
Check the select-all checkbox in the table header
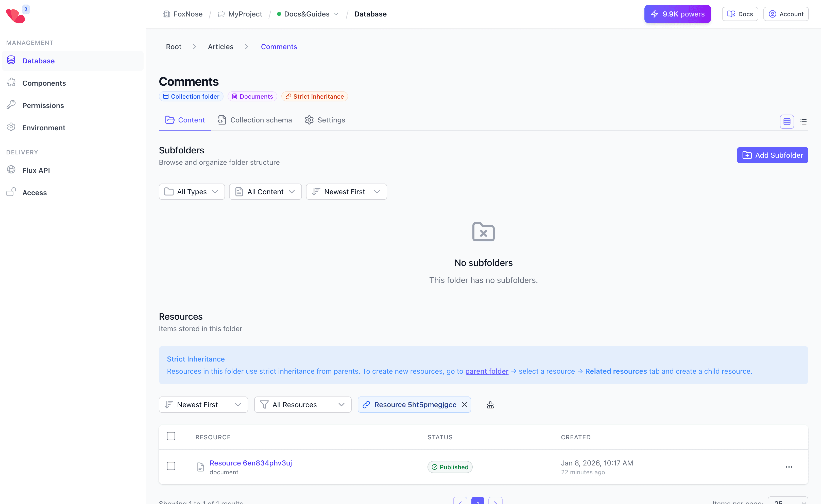tap(171, 436)
